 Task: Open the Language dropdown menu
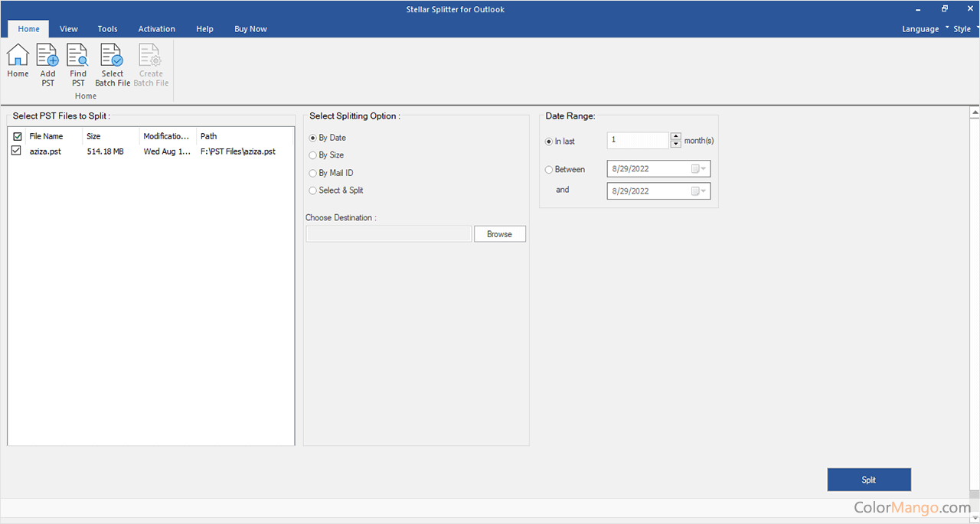(x=926, y=29)
